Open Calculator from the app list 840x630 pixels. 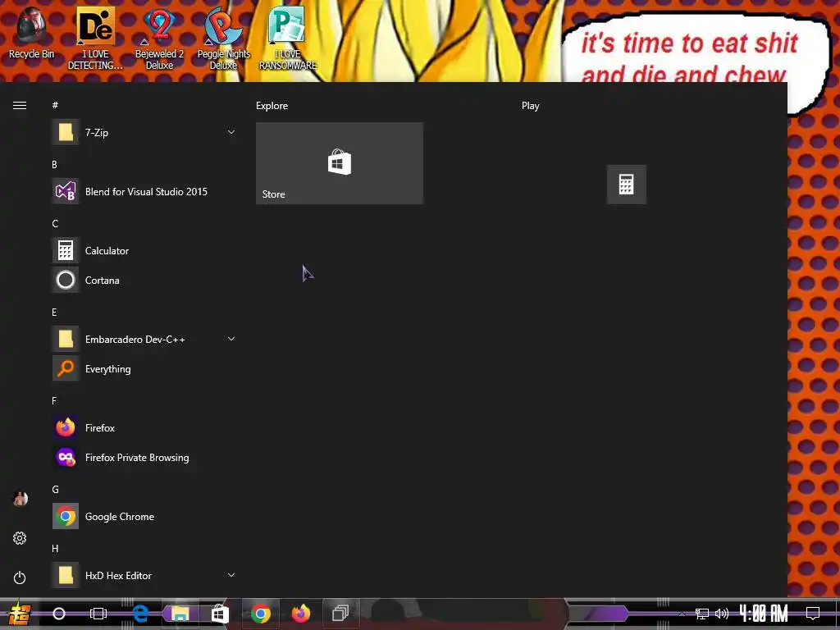144,251
